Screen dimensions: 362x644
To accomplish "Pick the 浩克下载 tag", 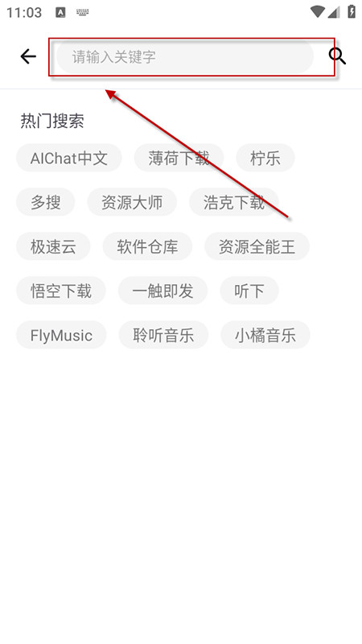I will (x=234, y=202).
